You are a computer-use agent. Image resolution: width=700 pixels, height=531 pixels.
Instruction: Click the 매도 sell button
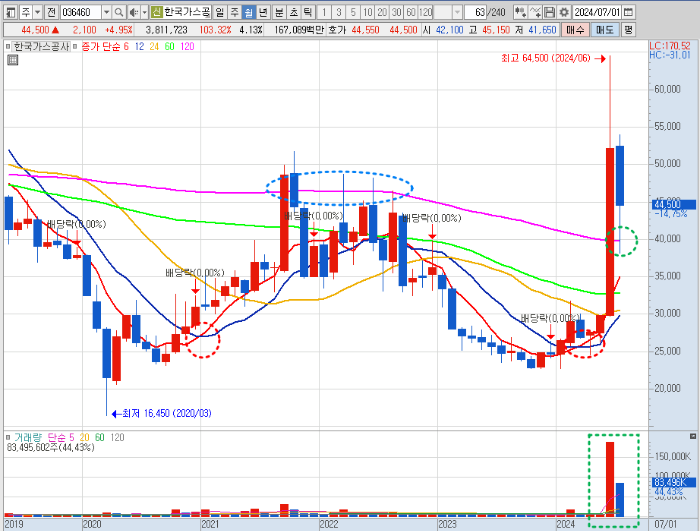605,30
